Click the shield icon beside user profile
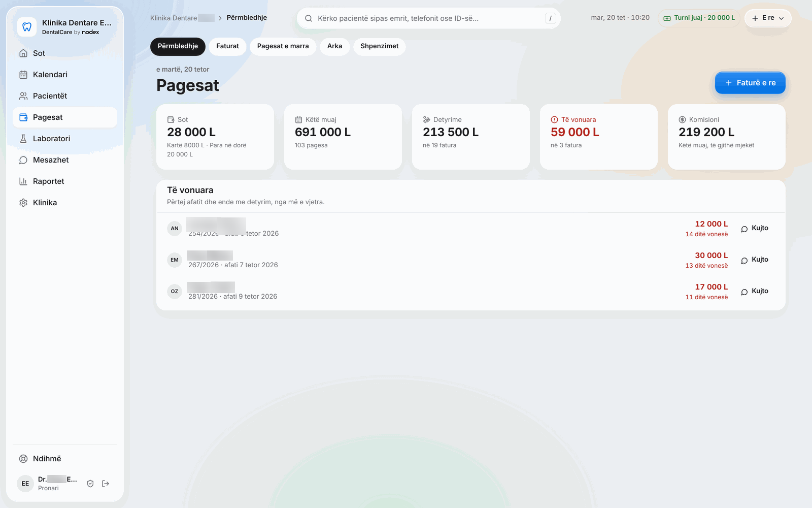Image resolution: width=812 pixels, height=508 pixels. [x=90, y=484]
